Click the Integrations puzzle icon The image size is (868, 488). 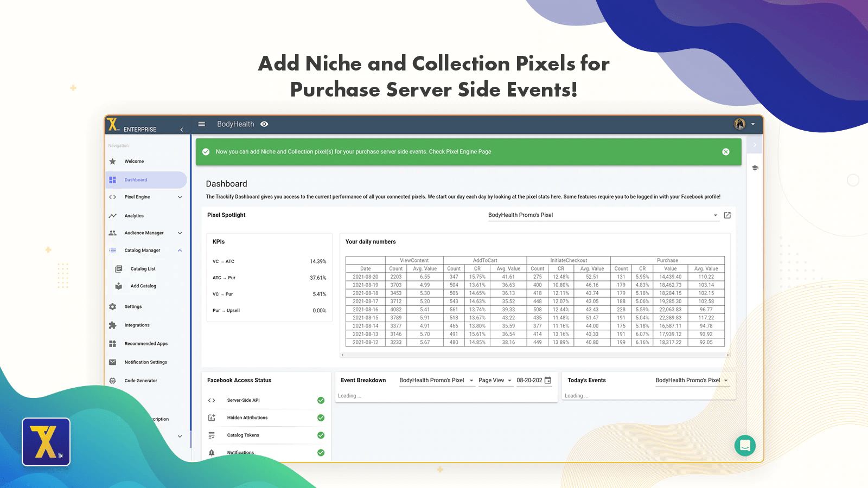(x=112, y=325)
